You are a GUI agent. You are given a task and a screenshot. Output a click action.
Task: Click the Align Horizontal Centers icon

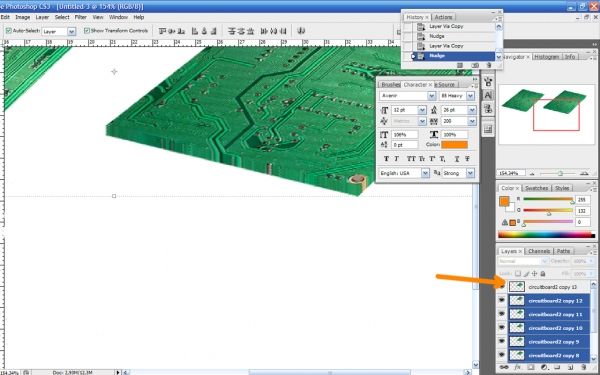click(204, 31)
